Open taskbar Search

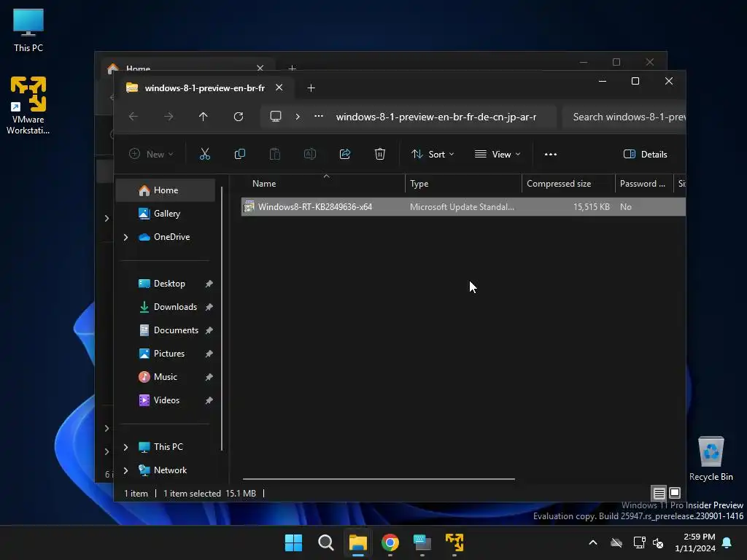(x=326, y=542)
